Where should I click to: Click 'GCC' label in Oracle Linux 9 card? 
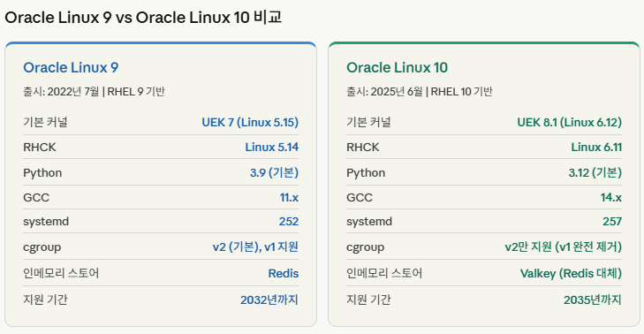[x=36, y=198]
